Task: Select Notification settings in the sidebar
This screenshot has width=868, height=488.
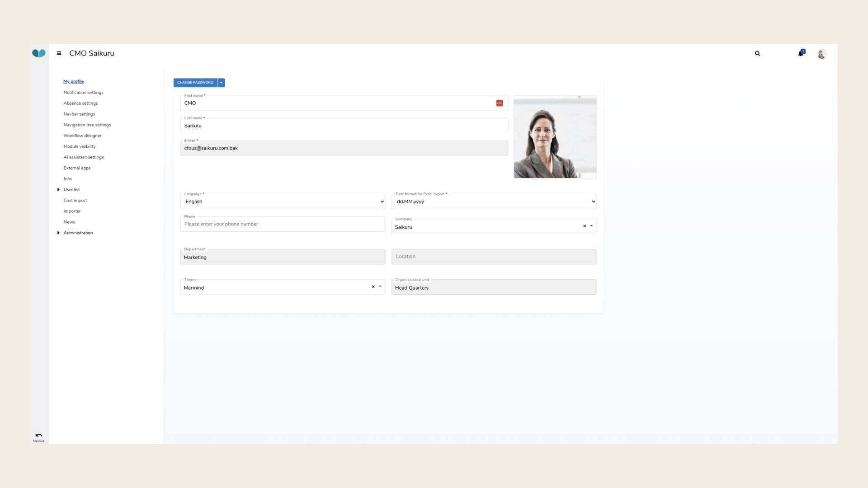Action: [x=83, y=92]
